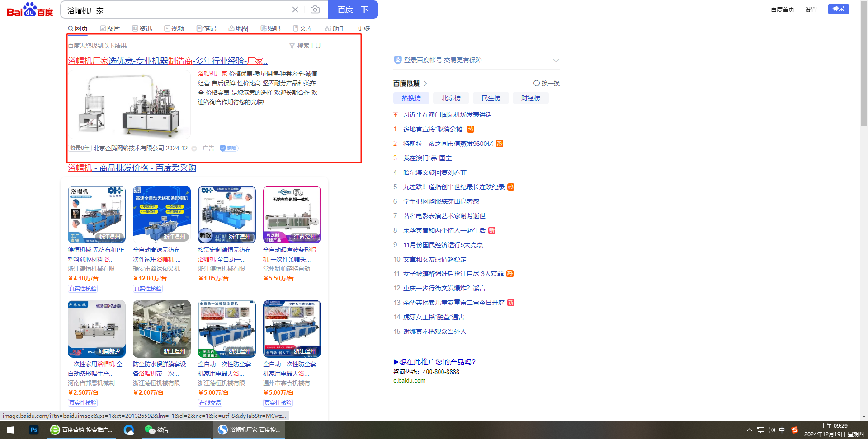Image resolution: width=868 pixels, height=439 pixels.
Task: Toggle the 中 input method indicator
Action: click(x=782, y=430)
